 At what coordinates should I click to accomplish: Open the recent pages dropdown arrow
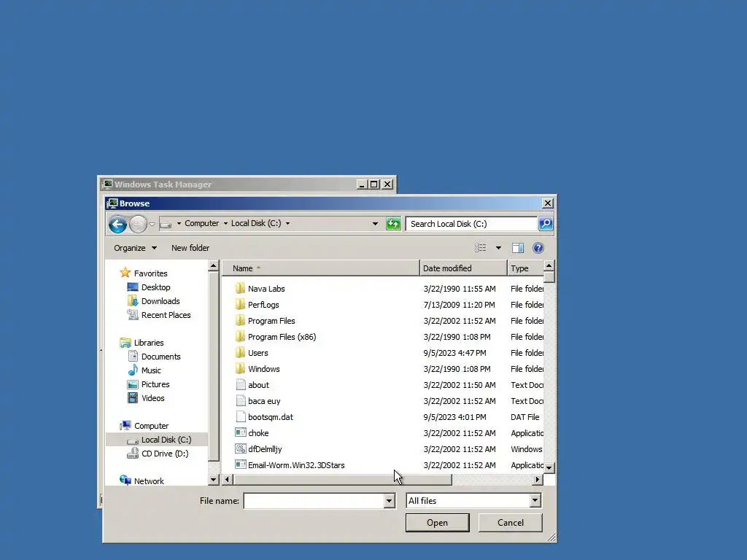point(152,225)
